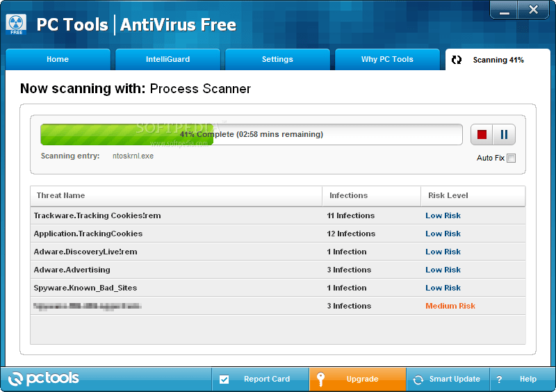Click the Medium Risk link

(450, 306)
